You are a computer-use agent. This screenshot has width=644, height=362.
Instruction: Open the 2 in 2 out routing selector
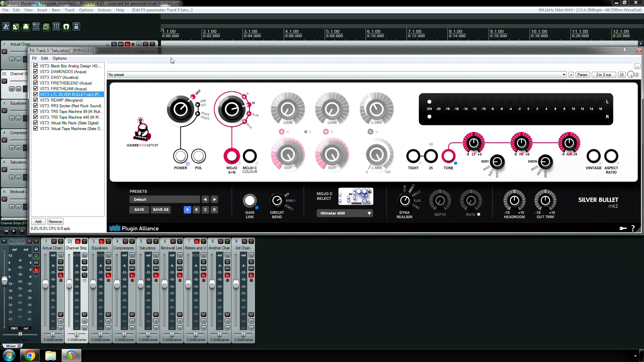(x=603, y=75)
